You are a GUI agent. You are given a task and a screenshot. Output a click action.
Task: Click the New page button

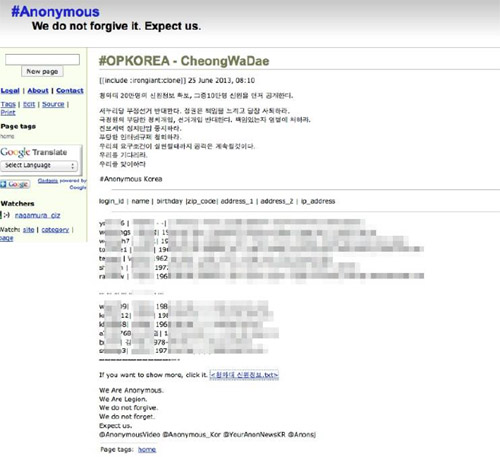42,71
